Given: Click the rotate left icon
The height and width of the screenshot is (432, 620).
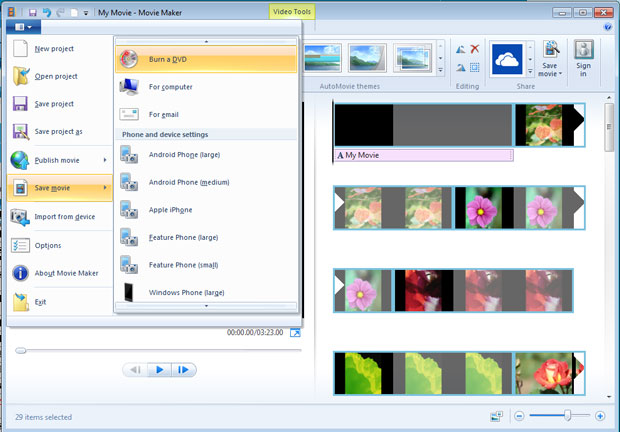Looking at the screenshot, I should 461,49.
